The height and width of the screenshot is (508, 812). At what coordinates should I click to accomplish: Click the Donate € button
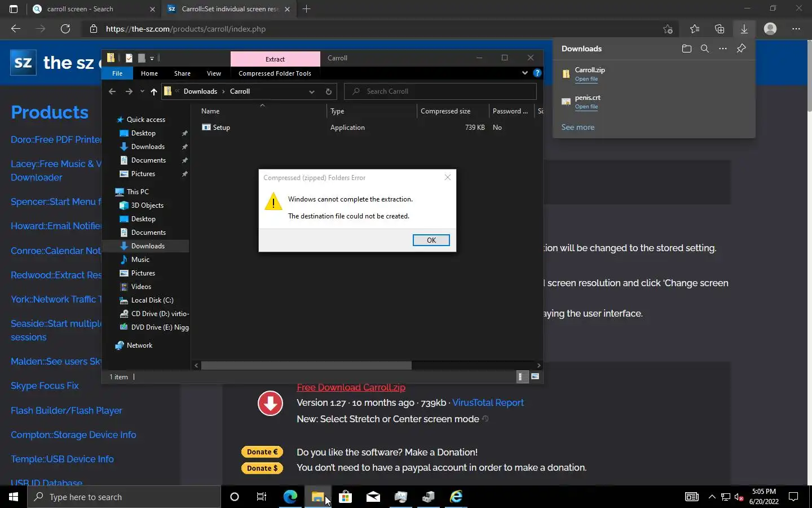[262, 452]
